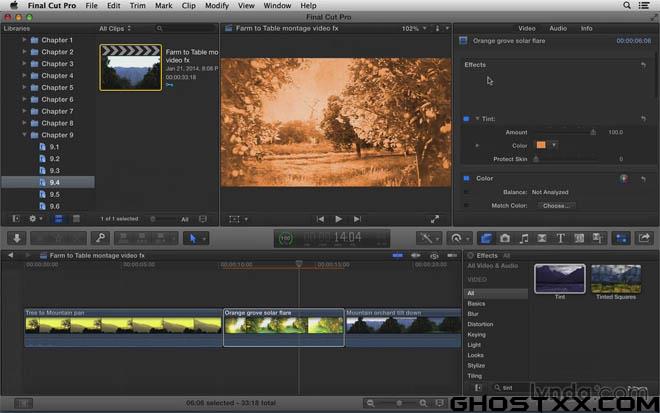This screenshot has width=660, height=413.
Task: Toggle the Tint effect checkbox
Action: tap(466, 119)
